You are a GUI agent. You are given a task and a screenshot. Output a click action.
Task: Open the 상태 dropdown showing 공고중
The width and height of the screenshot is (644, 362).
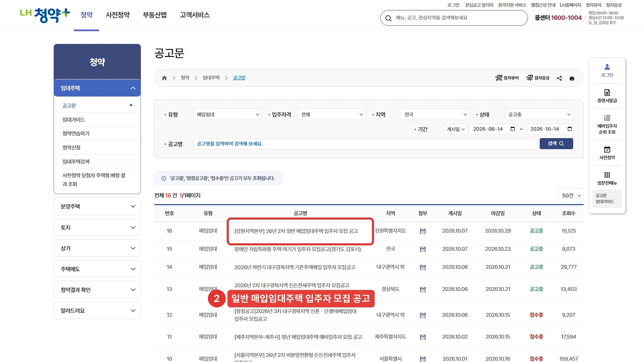pos(539,115)
